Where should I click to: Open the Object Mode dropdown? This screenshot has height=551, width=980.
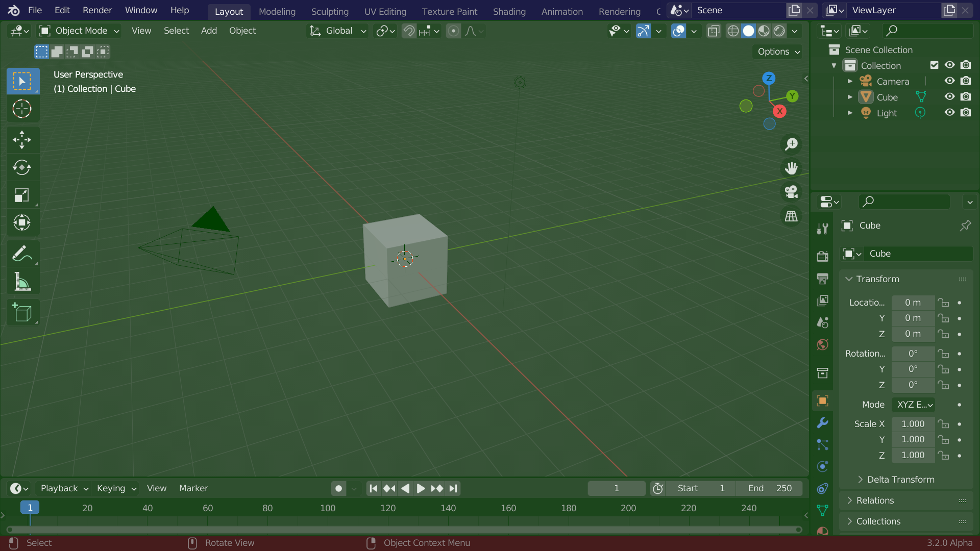click(81, 30)
